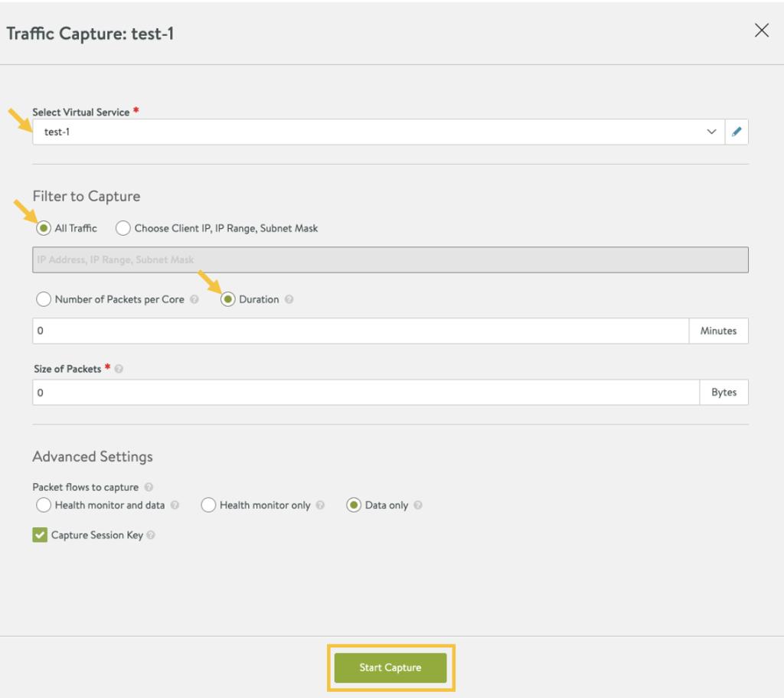Image resolution: width=784 pixels, height=698 pixels.
Task: Click help icon beside Health monitor only
Action: (320, 505)
